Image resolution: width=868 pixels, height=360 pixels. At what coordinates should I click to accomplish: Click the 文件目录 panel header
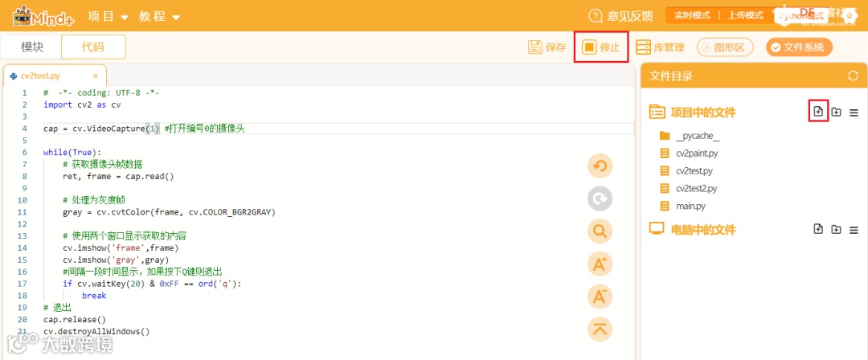point(753,76)
